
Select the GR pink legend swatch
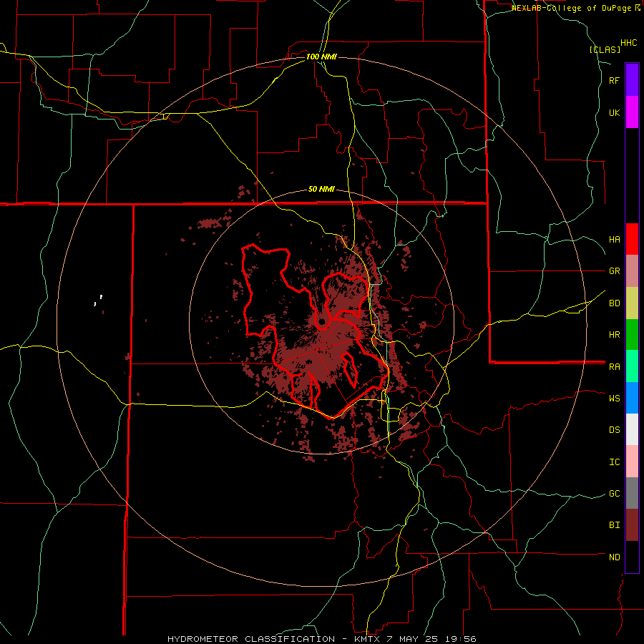(x=632, y=271)
